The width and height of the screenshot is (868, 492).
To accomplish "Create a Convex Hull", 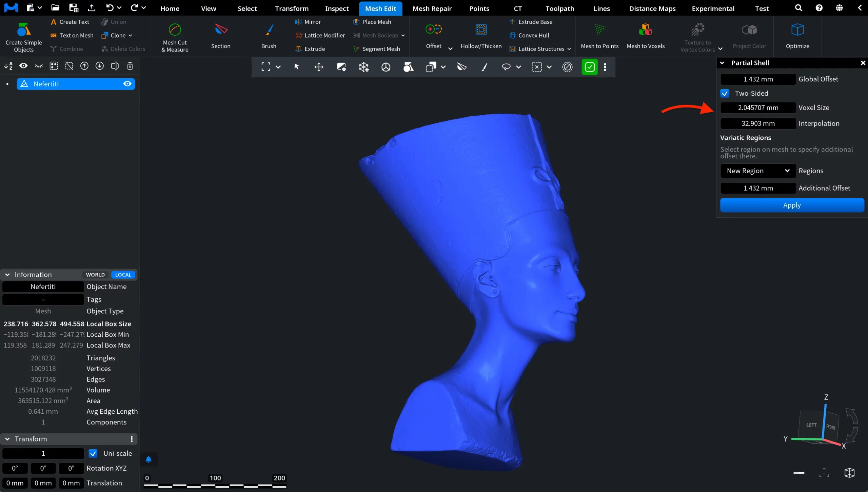I will (x=529, y=35).
